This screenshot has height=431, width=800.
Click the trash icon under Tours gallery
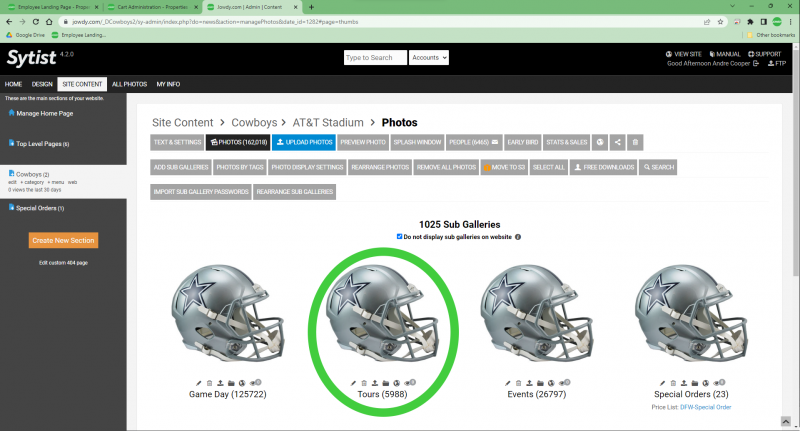coord(364,383)
